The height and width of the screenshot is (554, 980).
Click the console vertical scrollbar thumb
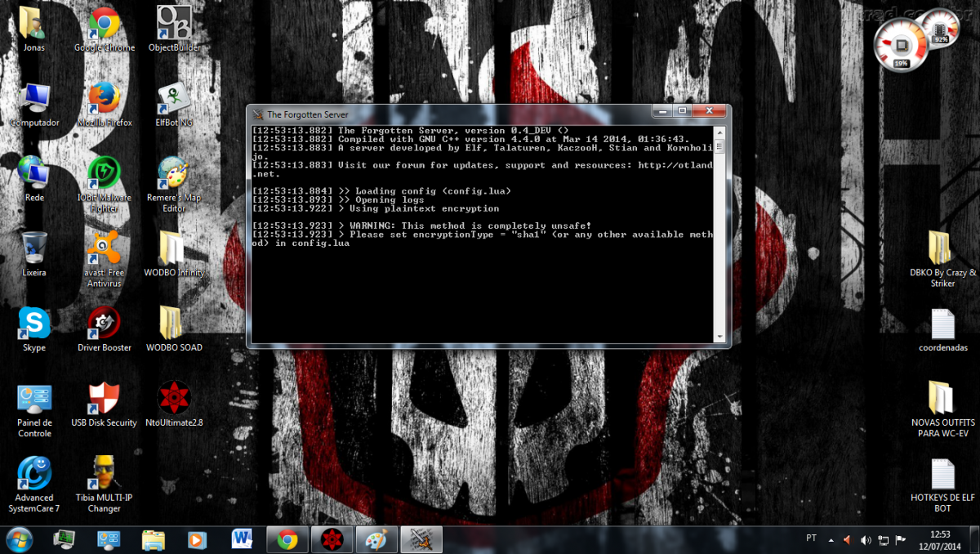pyautogui.click(x=719, y=147)
